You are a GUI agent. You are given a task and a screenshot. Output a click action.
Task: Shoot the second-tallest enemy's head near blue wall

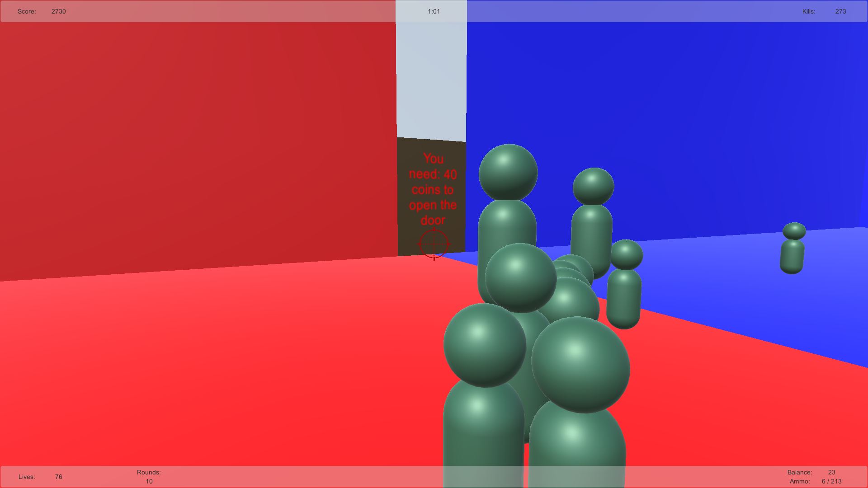tap(593, 186)
